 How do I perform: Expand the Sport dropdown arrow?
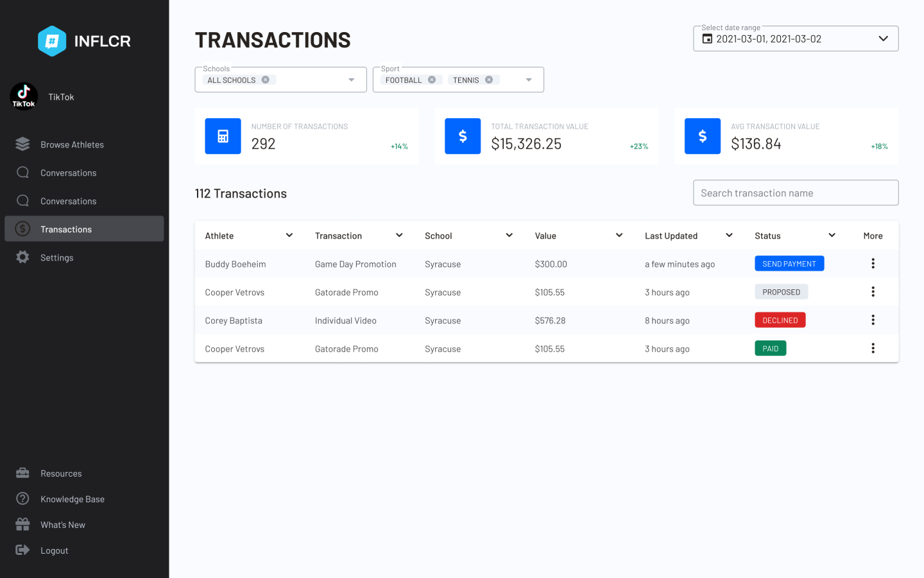click(529, 80)
